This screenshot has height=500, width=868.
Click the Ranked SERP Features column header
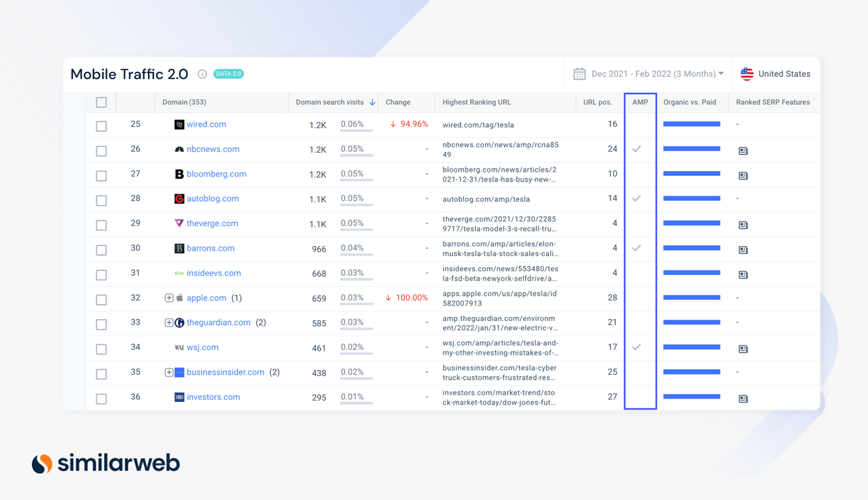point(772,102)
